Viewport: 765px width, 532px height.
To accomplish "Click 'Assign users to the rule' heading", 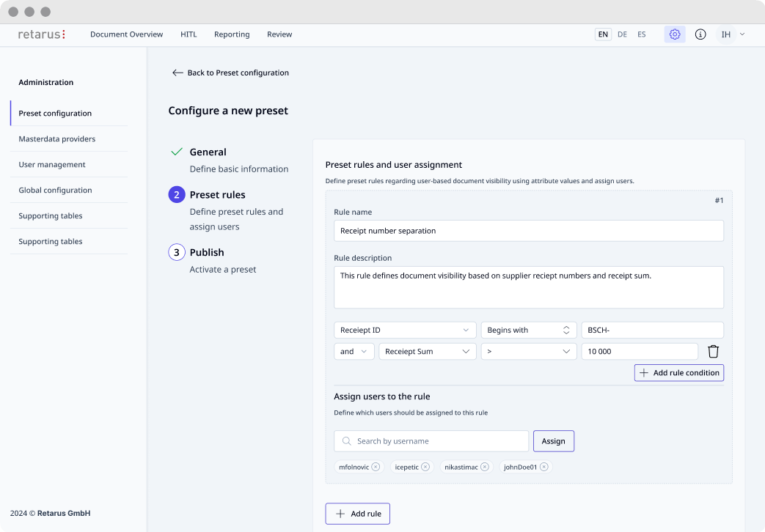I will pyautogui.click(x=382, y=396).
